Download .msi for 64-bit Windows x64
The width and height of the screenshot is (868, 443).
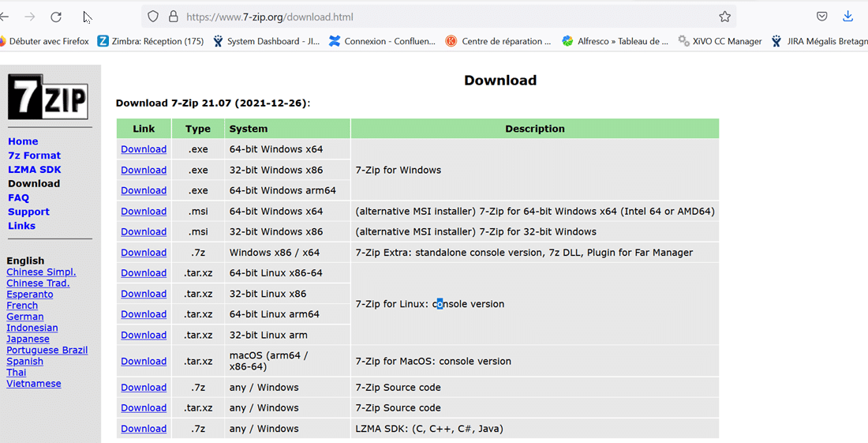coord(144,211)
